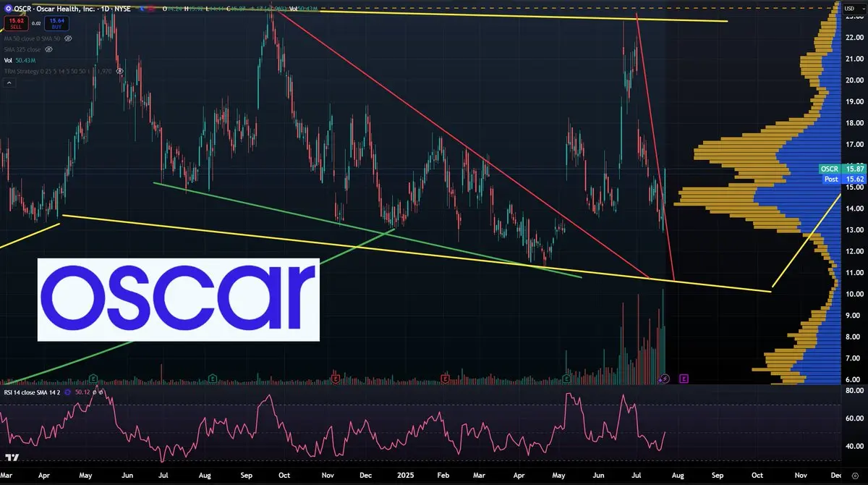Click the Oscar logo image
868x485 pixels.
178,299
